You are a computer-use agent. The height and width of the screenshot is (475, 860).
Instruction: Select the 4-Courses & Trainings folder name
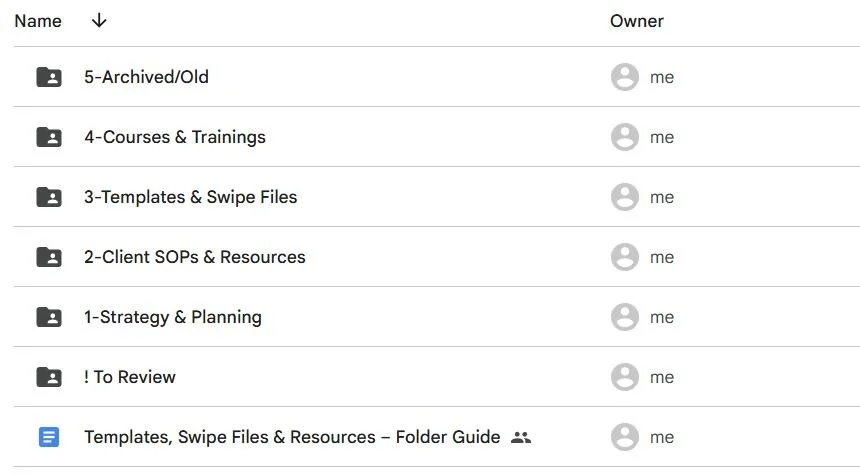tap(174, 137)
